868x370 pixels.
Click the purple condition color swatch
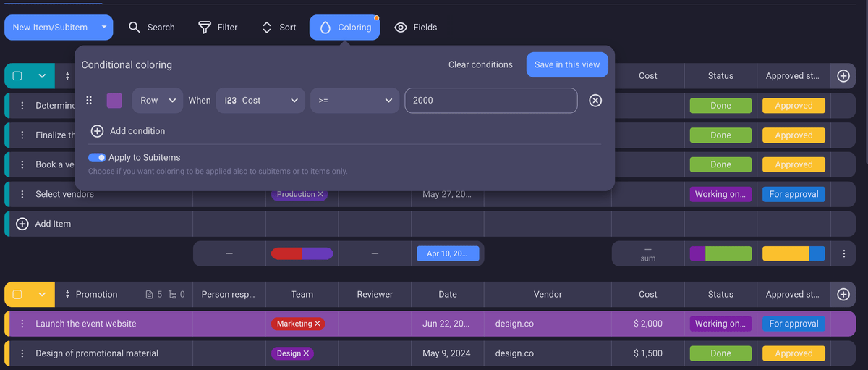(x=114, y=101)
